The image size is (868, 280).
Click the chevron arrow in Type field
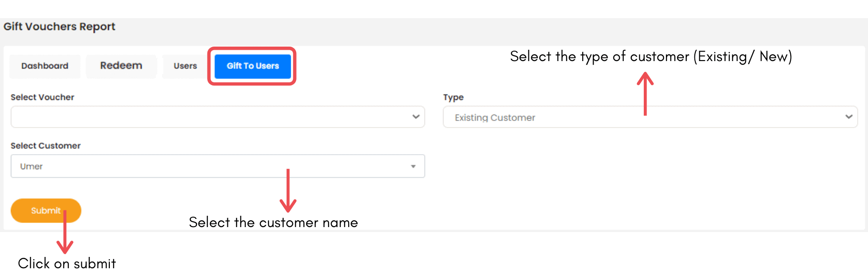coord(849,117)
